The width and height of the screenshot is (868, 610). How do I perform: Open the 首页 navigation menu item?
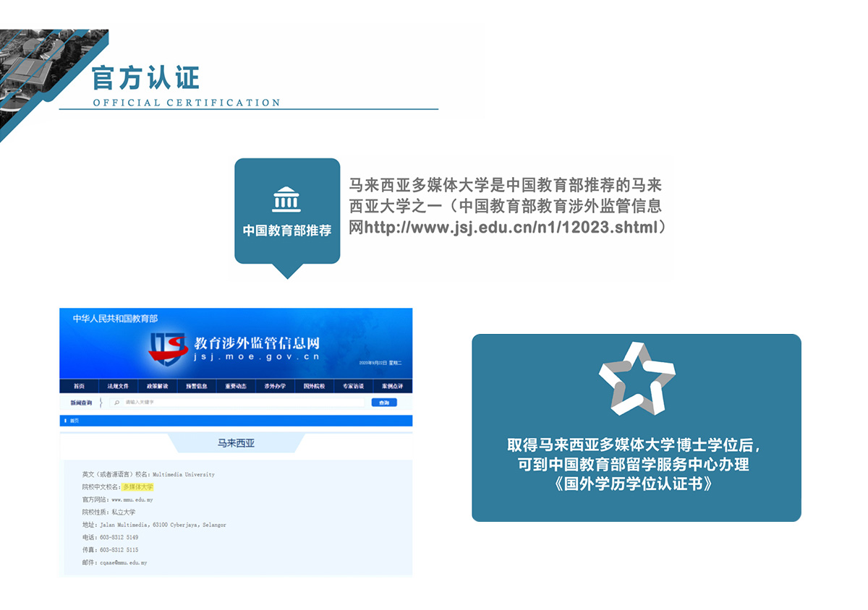coord(79,386)
